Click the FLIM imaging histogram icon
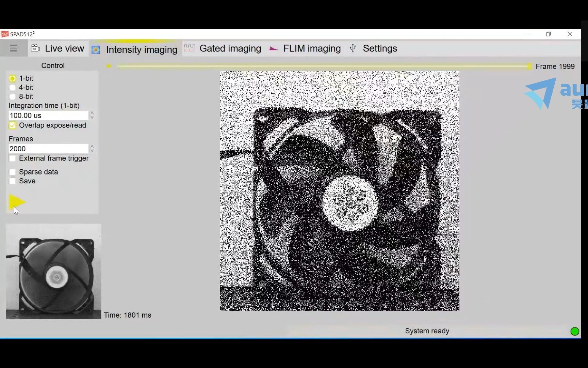 (273, 49)
